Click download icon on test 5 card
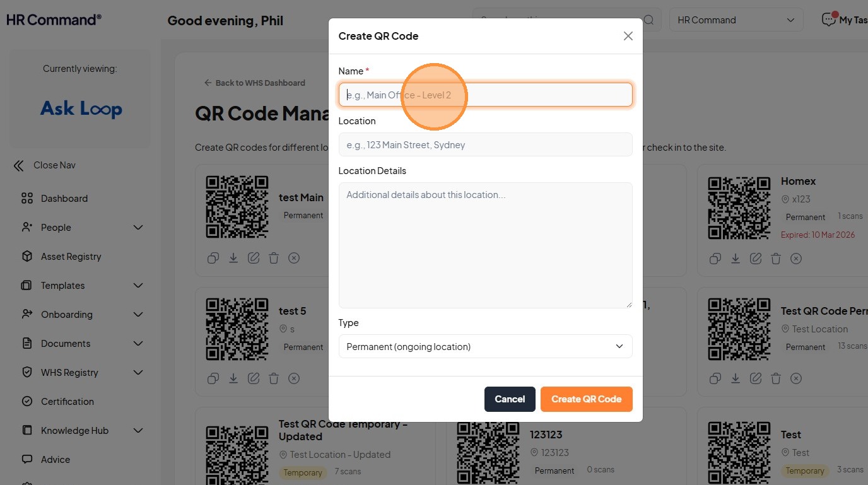This screenshot has height=485, width=868. [x=233, y=378]
